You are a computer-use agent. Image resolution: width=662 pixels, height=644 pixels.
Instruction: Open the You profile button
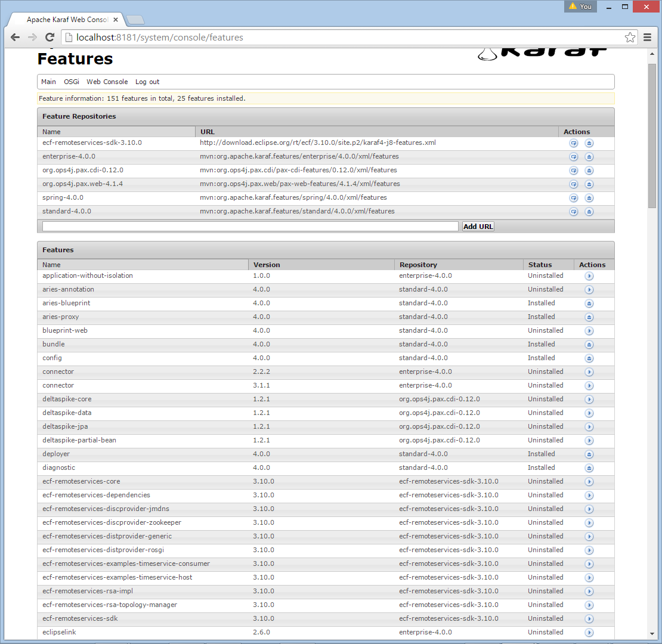click(x=580, y=7)
